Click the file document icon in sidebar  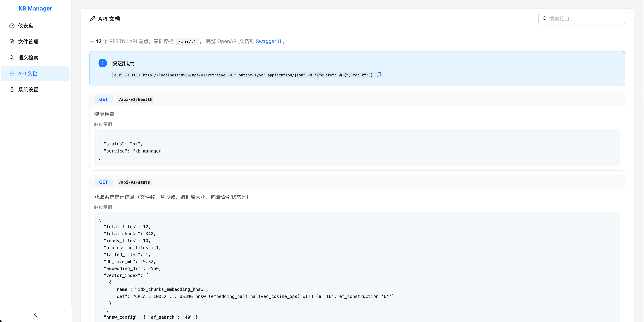(12, 42)
